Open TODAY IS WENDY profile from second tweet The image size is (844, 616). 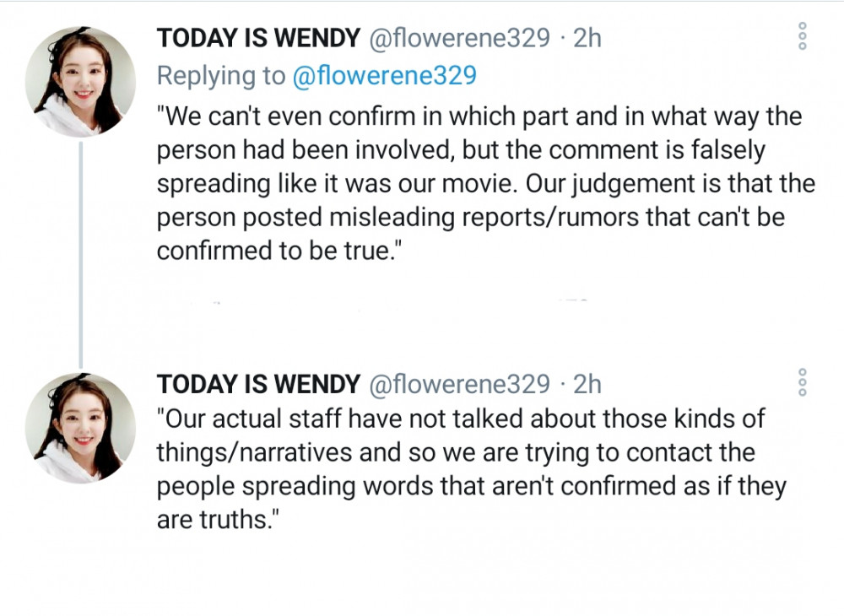tap(258, 384)
